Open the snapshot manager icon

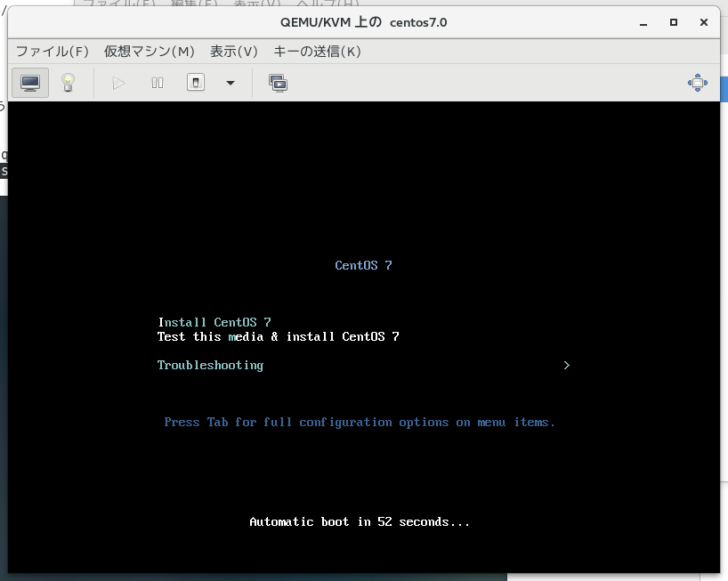pos(278,83)
